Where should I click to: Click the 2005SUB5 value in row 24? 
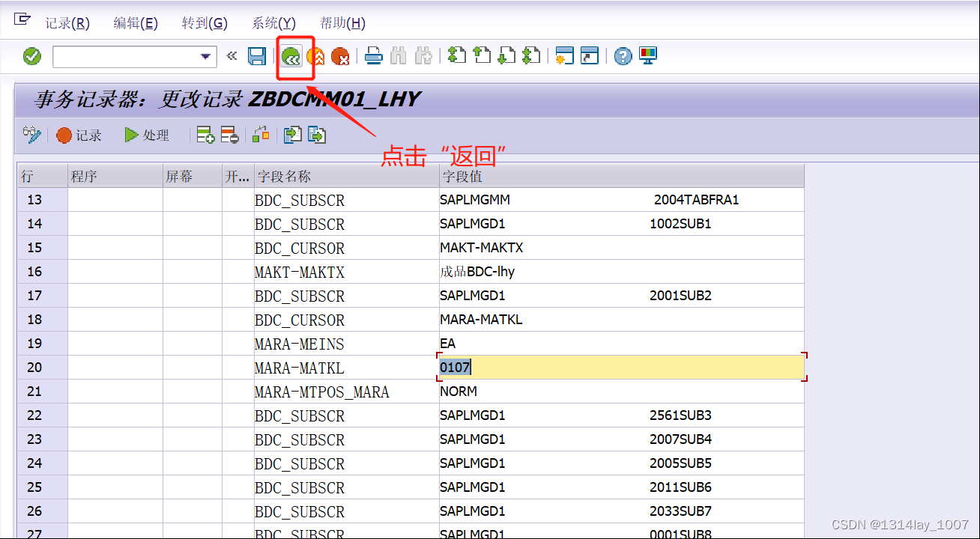point(680,463)
